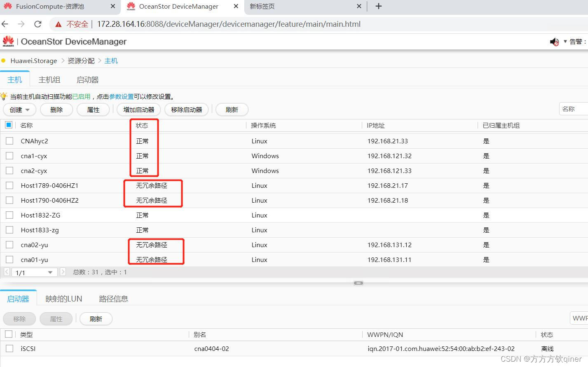Click the 增加启动器 button

(x=139, y=110)
